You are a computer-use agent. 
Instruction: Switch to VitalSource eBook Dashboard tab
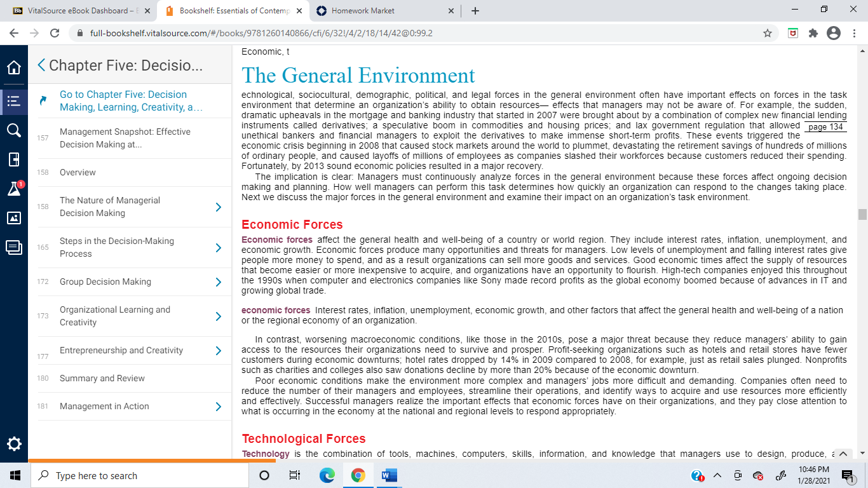(x=80, y=11)
